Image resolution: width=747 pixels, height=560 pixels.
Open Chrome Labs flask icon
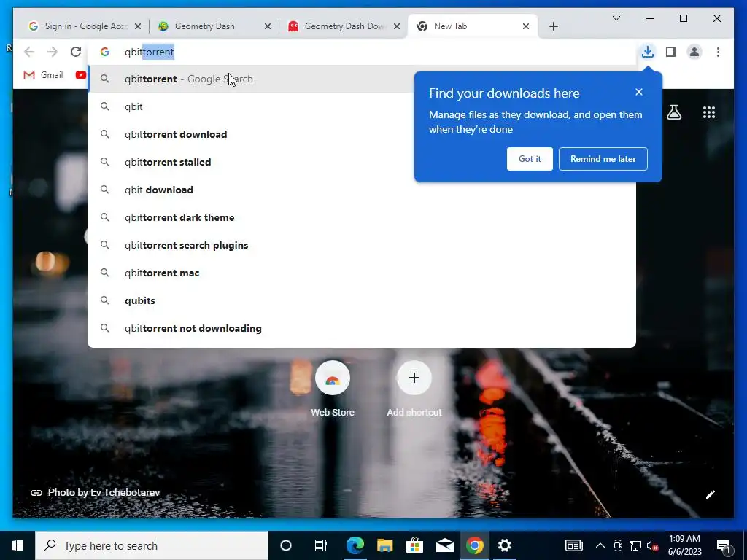tap(673, 112)
